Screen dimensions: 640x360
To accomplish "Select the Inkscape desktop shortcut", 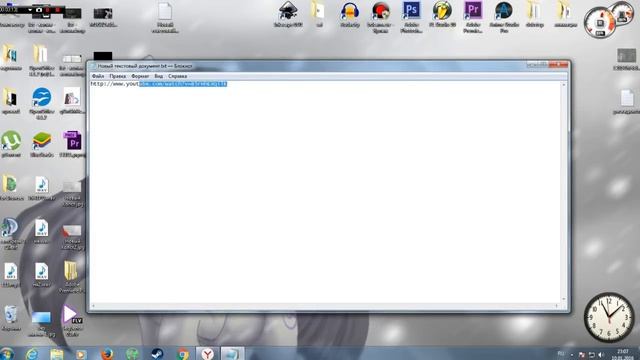I will pos(288,15).
